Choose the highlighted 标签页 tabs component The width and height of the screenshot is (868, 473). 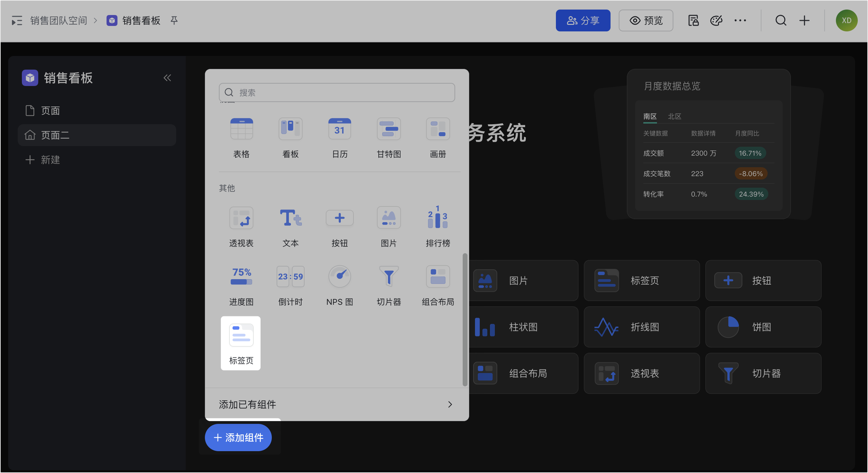241,343
